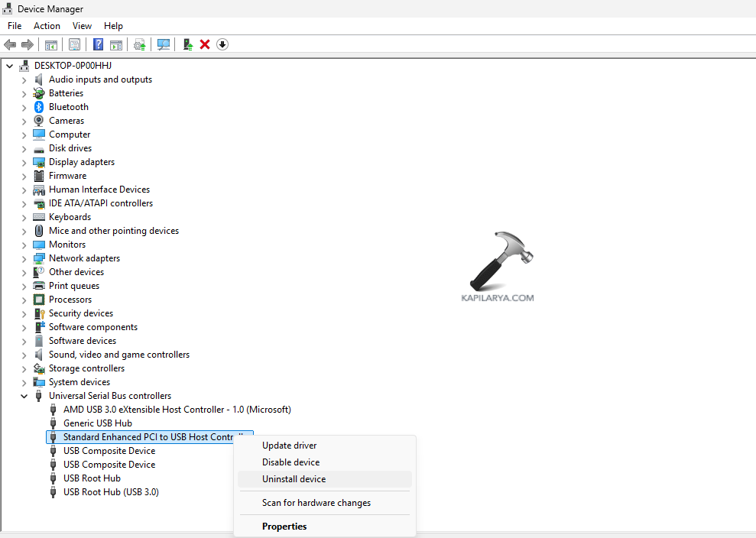The height and width of the screenshot is (538, 756).
Task: Click the Back arrow in the toolbar
Action: 10,44
